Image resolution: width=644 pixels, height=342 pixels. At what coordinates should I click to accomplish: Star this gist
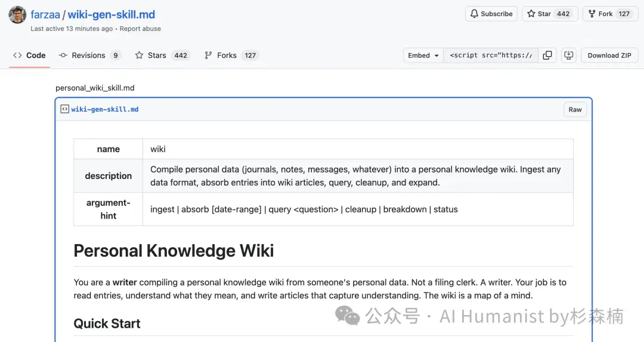[x=550, y=14]
